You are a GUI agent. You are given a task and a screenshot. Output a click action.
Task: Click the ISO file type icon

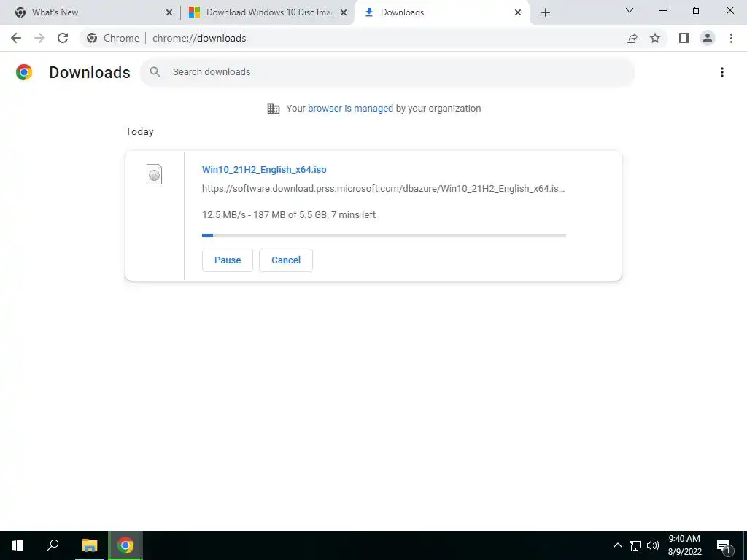pyautogui.click(x=155, y=174)
